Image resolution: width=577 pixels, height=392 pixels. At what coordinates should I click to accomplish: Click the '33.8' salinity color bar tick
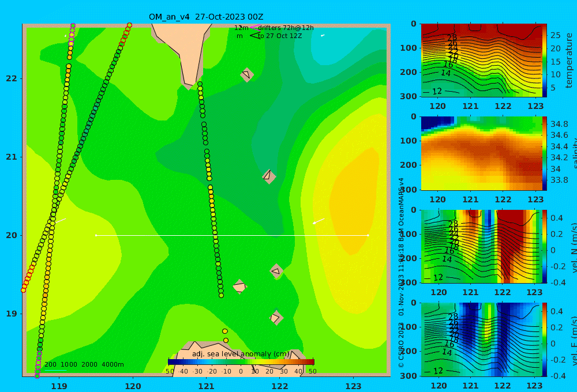(x=559, y=180)
